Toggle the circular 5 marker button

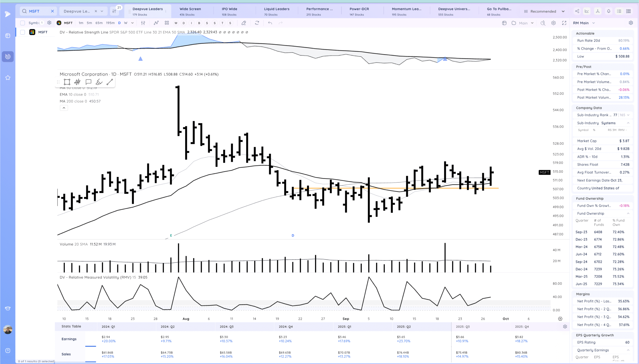click(230, 23)
